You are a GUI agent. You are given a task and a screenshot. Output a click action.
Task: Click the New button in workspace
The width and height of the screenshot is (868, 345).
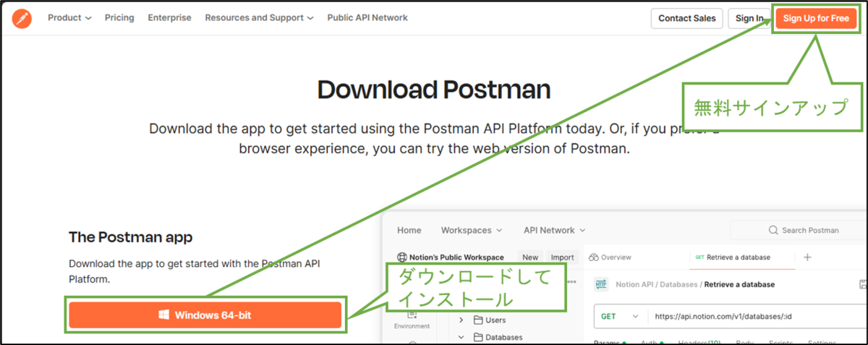tap(530, 257)
